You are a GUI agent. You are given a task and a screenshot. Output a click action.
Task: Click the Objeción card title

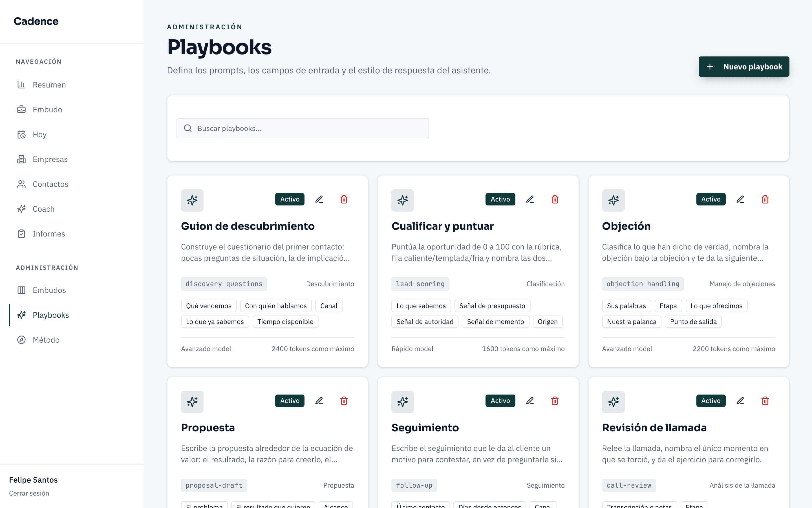point(626,226)
